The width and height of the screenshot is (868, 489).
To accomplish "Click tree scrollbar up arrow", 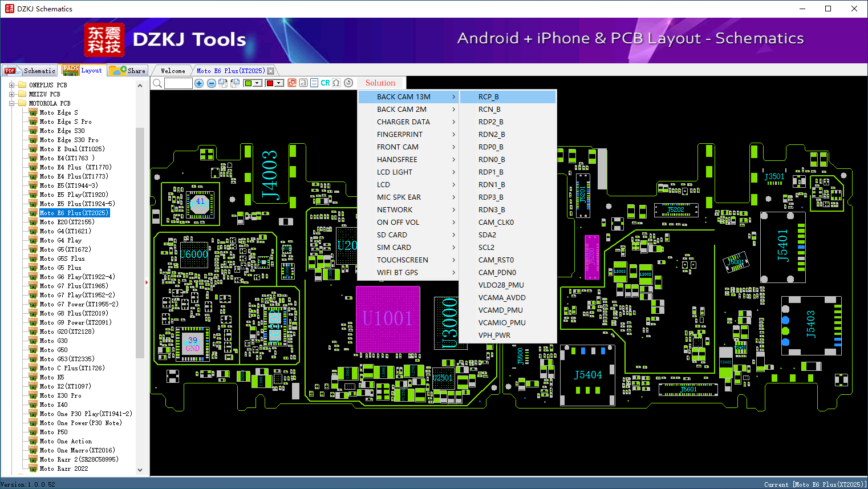I will pyautogui.click(x=140, y=86).
